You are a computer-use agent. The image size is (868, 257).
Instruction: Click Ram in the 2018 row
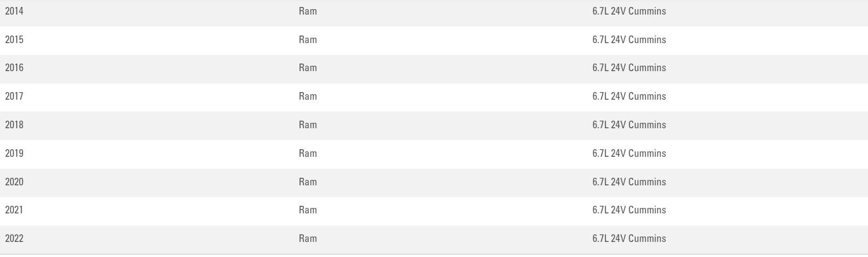pyautogui.click(x=308, y=125)
